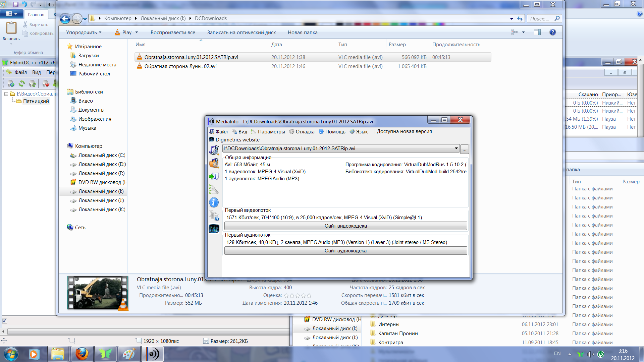644x362 pixels.
Task: Click the 'Сайт видеокодека' button
Action: [x=345, y=226]
